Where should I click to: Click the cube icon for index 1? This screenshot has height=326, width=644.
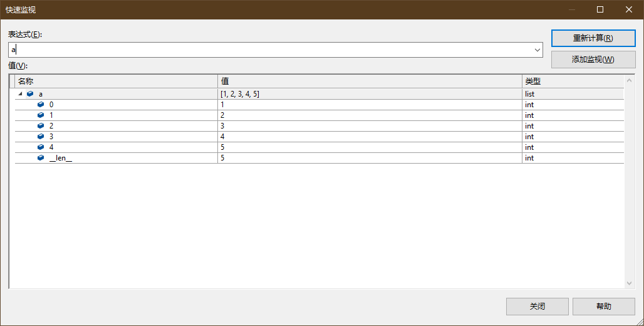pos(41,115)
